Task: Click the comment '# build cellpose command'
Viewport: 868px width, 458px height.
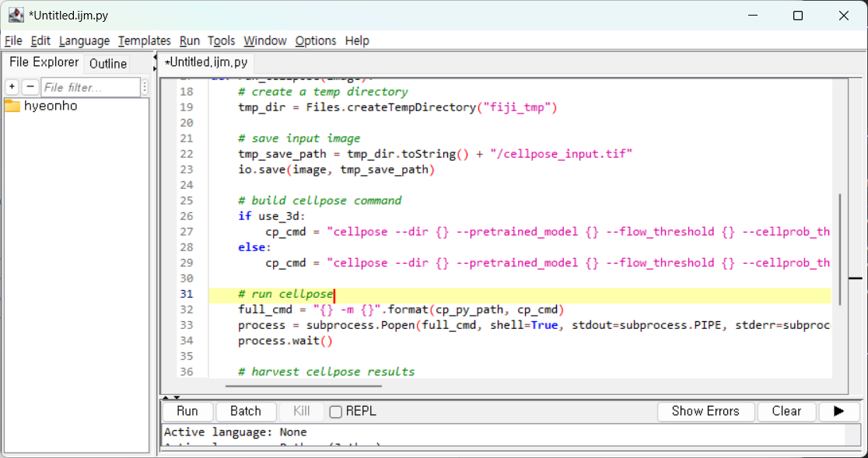Action: click(x=320, y=201)
